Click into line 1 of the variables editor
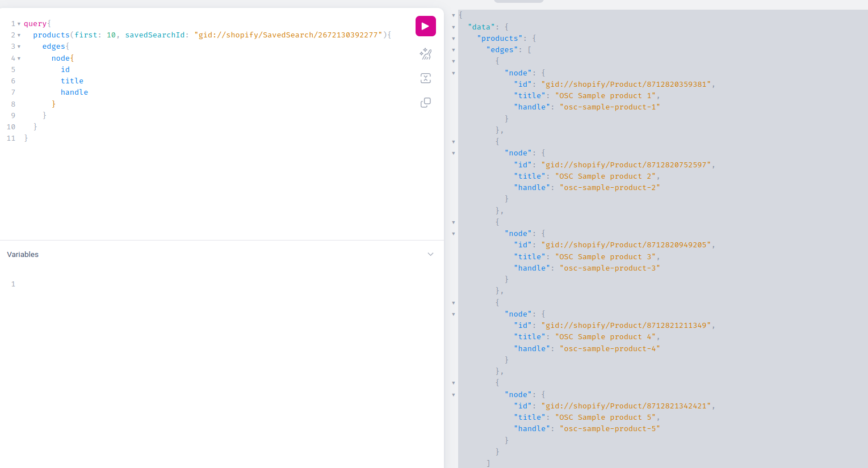This screenshot has width=868, height=468. click(170, 284)
